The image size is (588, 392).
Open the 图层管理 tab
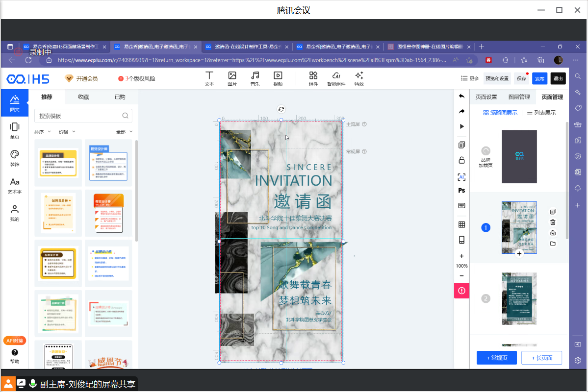coord(519,97)
